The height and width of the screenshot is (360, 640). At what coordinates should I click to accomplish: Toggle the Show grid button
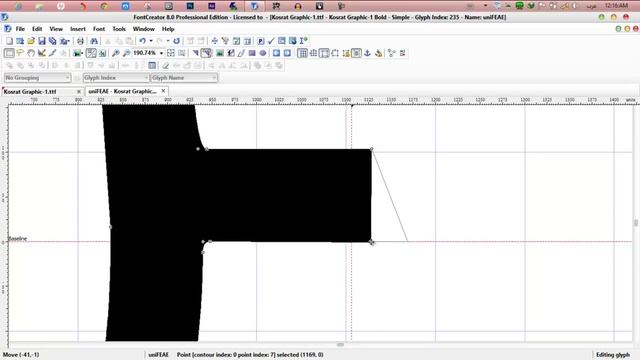(302, 53)
